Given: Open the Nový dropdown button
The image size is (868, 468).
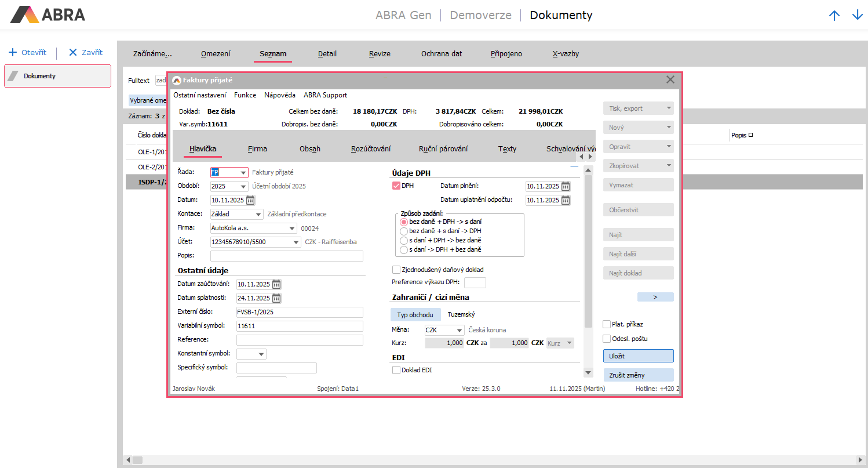Looking at the screenshot, I should 639,128.
